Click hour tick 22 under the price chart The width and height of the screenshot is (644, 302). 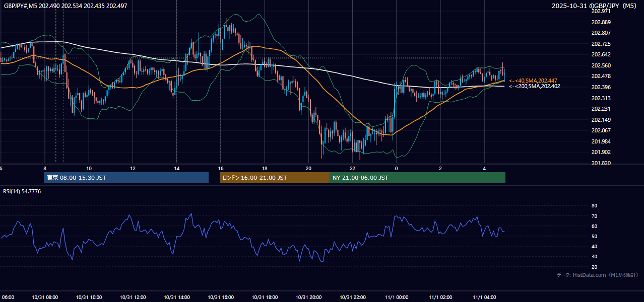[x=352, y=168]
